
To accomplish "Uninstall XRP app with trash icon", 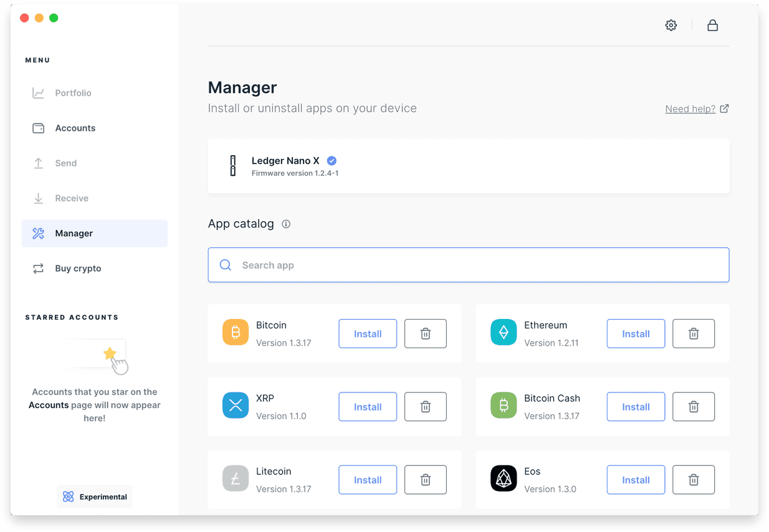I will [426, 407].
